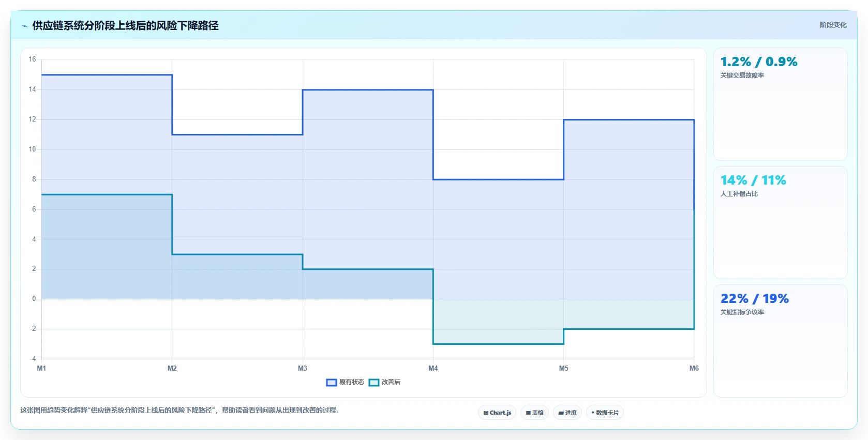Select the 进度 chip
The image size is (868, 440).
pos(567,413)
